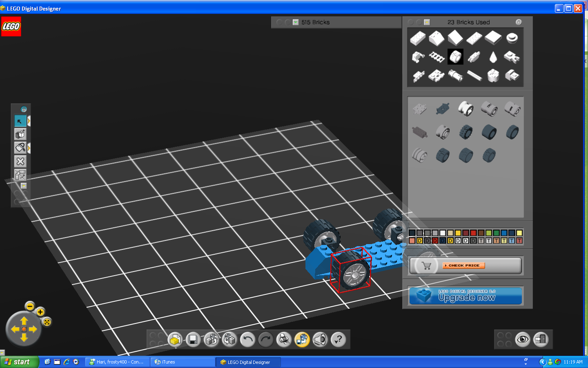Click the info icon beside 23 Bricks Used
Viewport: 588px width, 368px height.
[519, 22]
